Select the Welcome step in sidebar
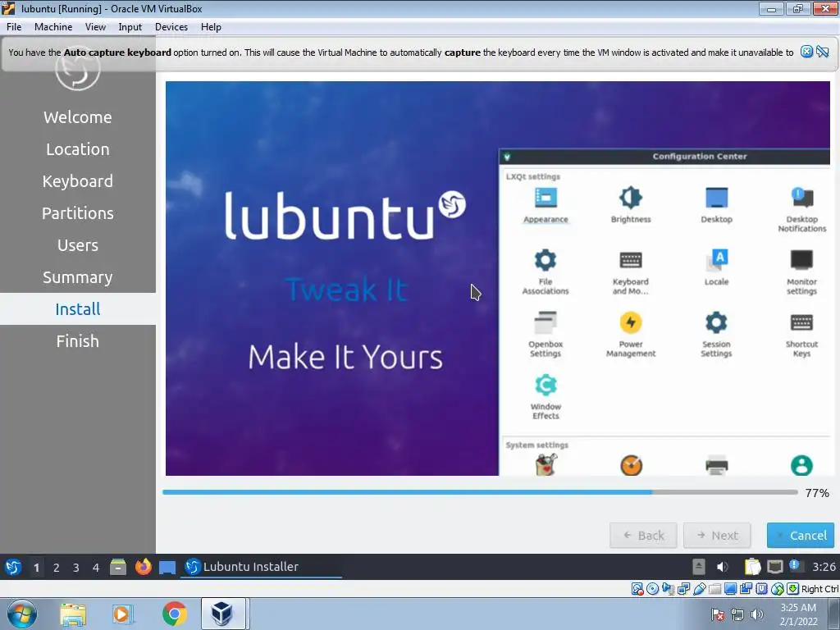This screenshot has width=840, height=630. 78,117
